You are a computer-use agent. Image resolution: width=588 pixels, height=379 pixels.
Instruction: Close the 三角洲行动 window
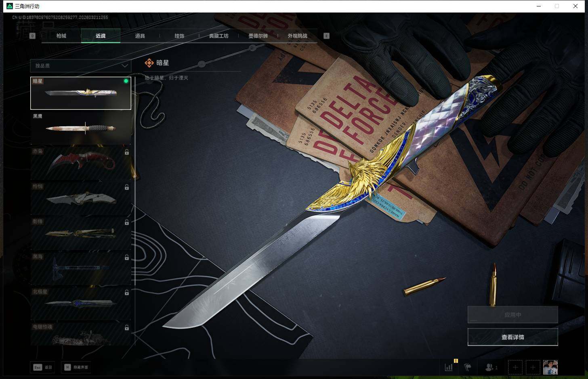point(575,6)
